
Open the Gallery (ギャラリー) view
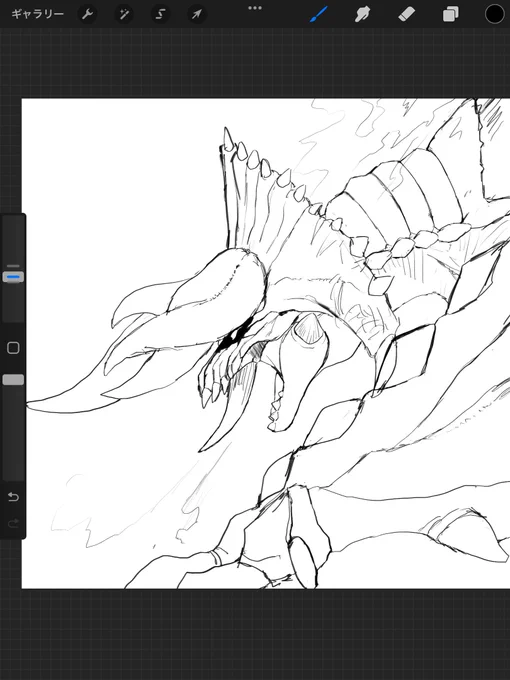click(x=37, y=14)
